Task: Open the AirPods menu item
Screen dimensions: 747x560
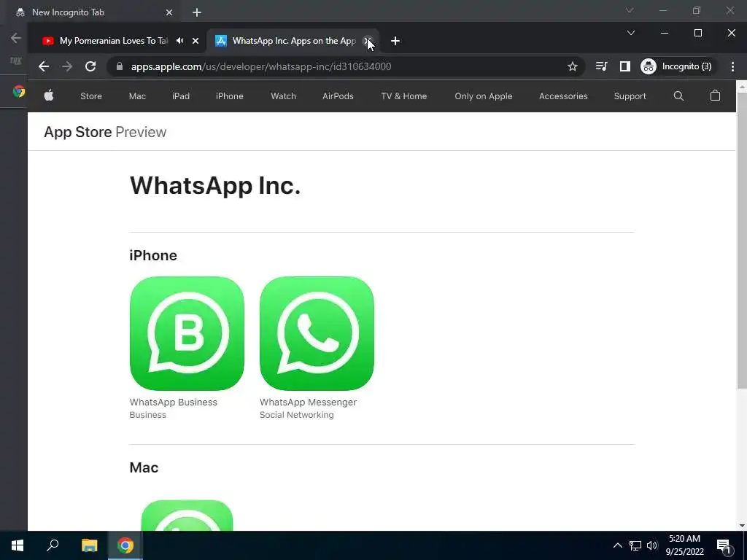Action: click(338, 96)
